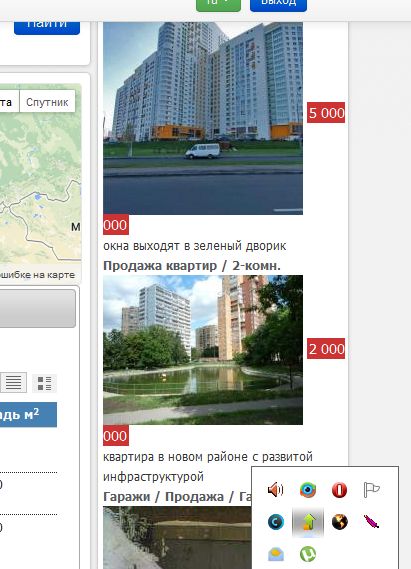Click the blue Найти search button
The image size is (411, 569).
[47, 26]
